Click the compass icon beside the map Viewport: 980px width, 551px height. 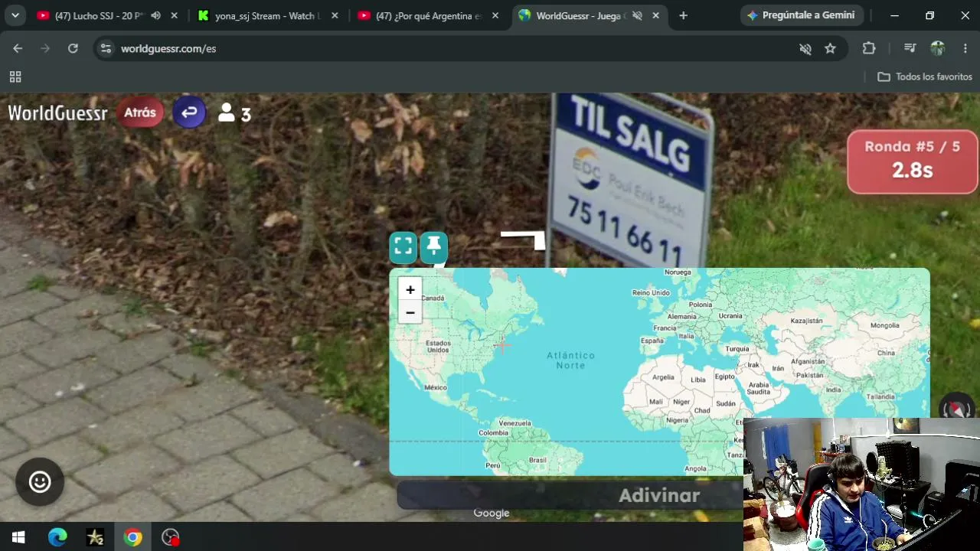click(956, 409)
